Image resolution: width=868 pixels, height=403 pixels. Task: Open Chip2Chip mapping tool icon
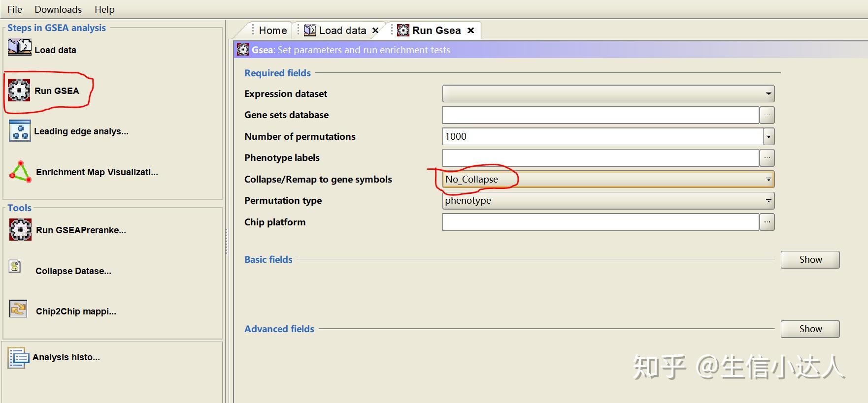point(18,309)
